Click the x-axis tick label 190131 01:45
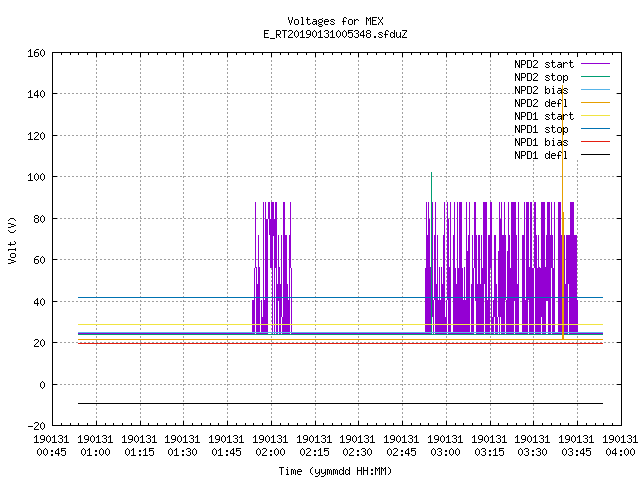The width and height of the screenshot is (640, 480). pos(227,446)
